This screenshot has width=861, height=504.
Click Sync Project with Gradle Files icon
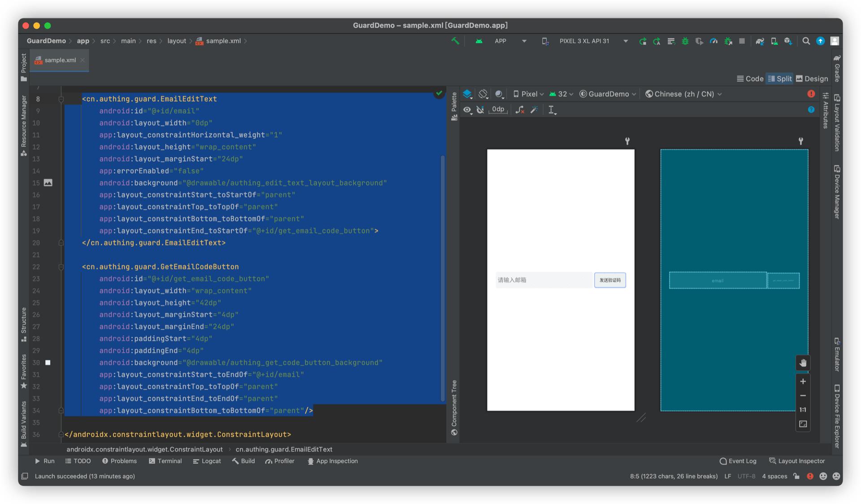click(760, 41)
